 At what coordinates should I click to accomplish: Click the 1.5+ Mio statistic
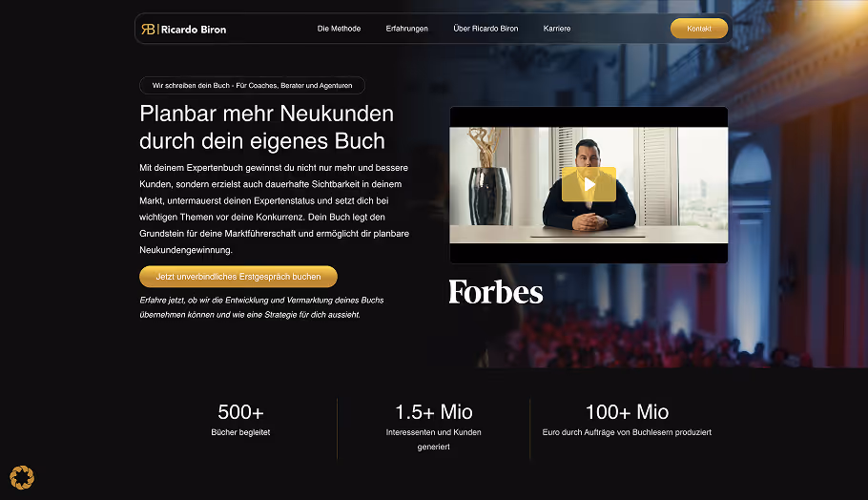point(433,411)
